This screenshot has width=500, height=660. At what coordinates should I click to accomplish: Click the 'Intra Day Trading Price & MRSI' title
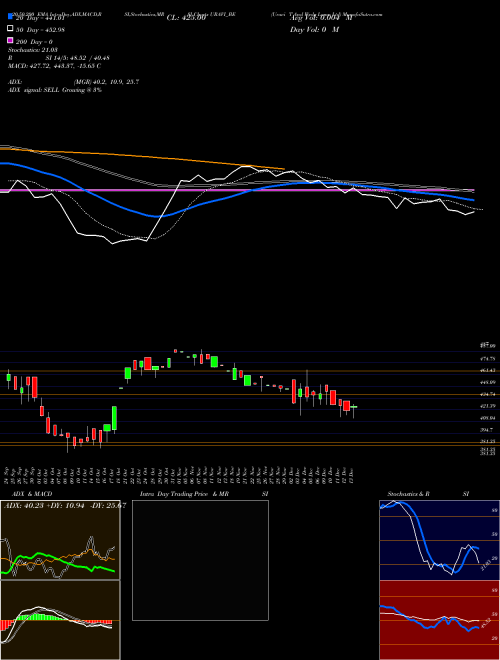click(204, 494)
